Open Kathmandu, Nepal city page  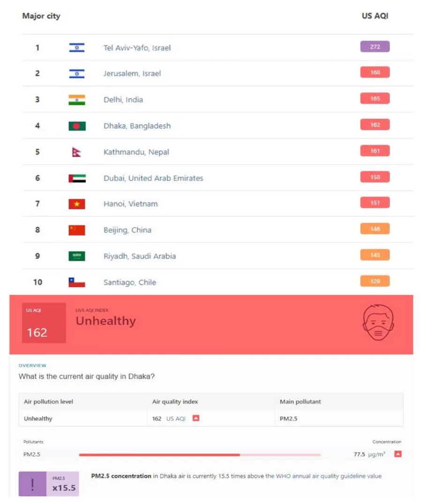click(x=136, y=152)
